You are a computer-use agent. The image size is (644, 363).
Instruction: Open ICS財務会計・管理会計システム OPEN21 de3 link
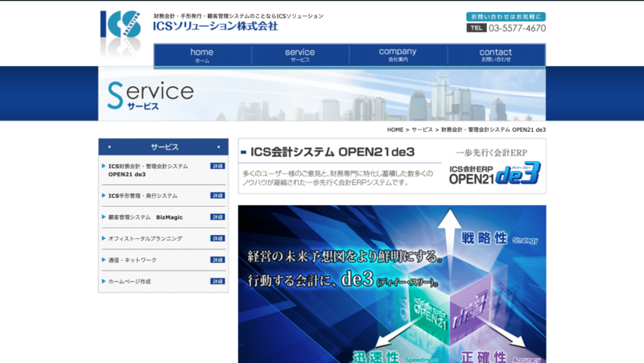[x=148, y=170]
